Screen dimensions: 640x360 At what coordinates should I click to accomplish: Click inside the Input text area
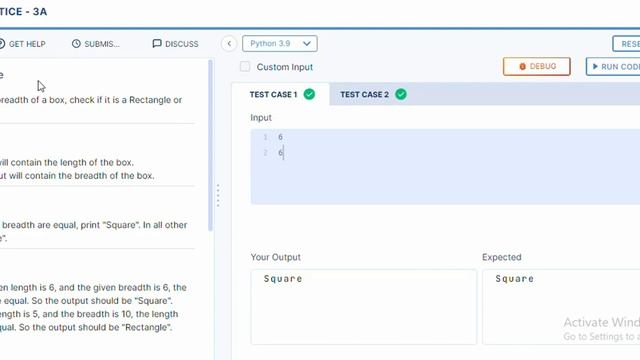[445, 167]
